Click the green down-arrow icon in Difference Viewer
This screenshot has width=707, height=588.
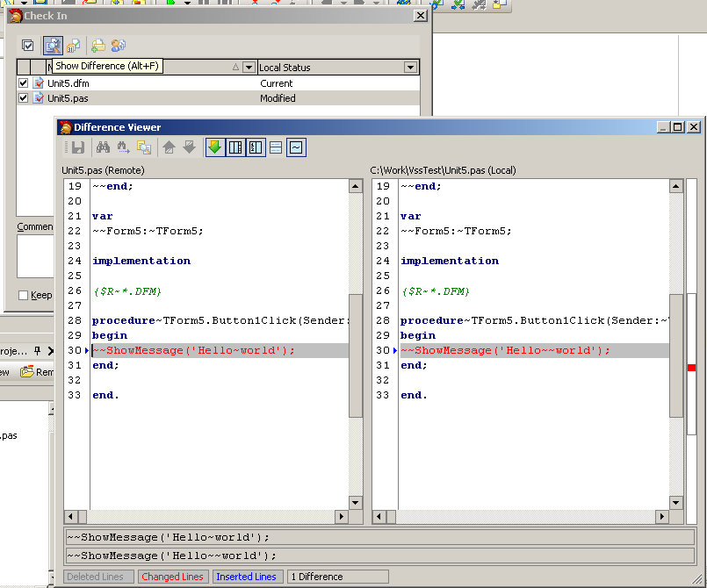214,147
